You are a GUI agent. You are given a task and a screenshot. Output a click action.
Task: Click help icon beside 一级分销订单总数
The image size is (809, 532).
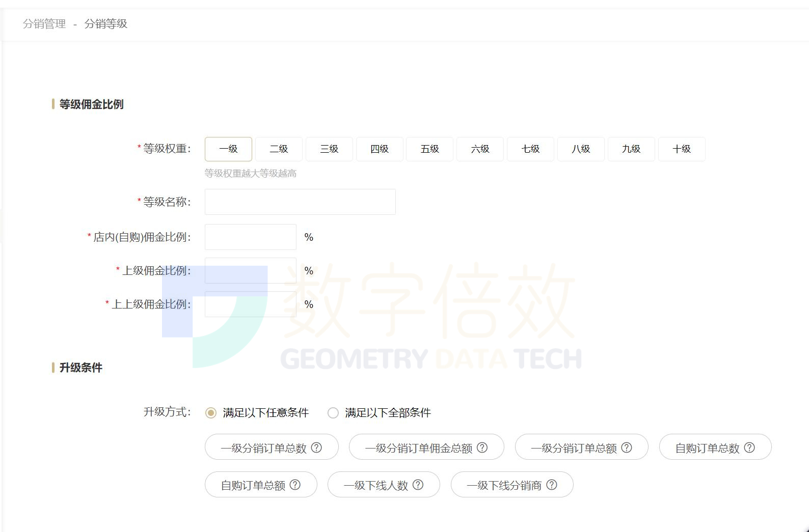[x=316, y=447]
